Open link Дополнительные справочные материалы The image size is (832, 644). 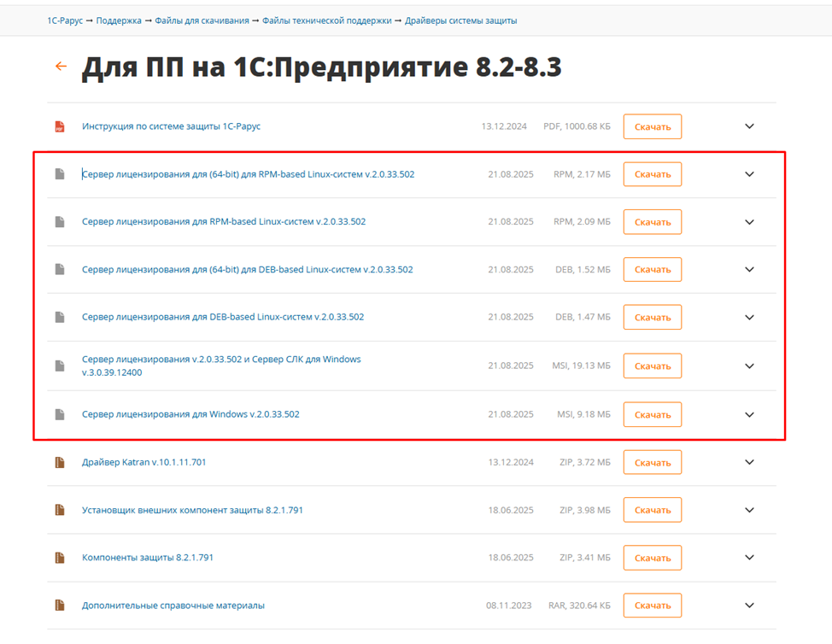click(x=173, y=606)
